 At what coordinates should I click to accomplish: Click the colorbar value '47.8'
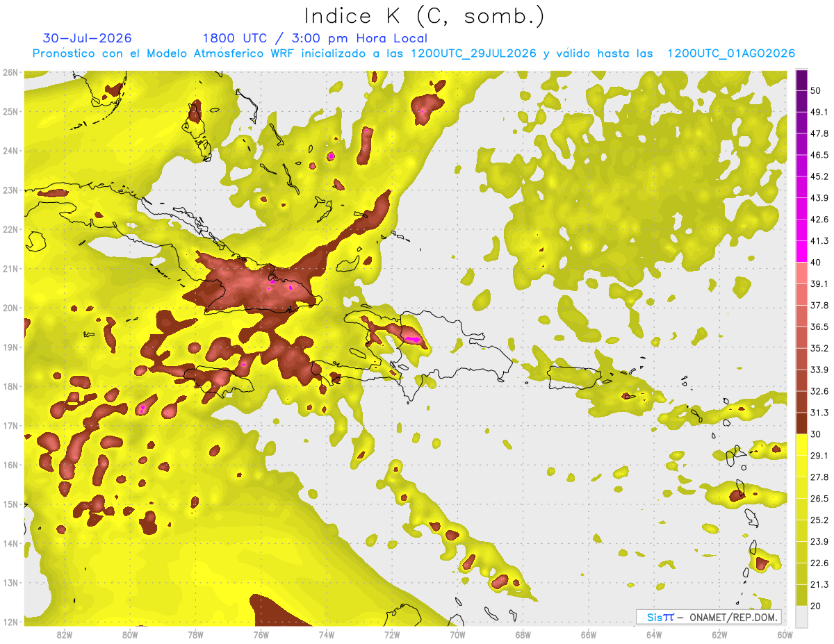pos(819,133)
